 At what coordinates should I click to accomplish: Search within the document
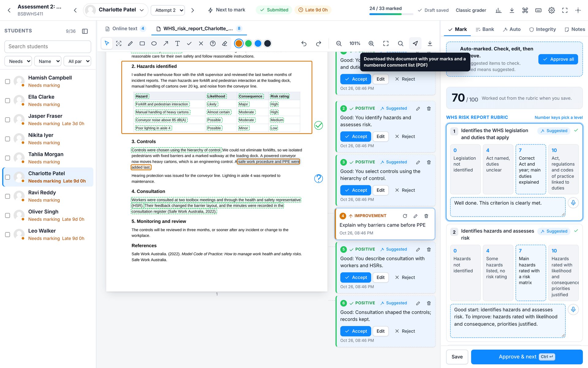[x=401, y=44]
